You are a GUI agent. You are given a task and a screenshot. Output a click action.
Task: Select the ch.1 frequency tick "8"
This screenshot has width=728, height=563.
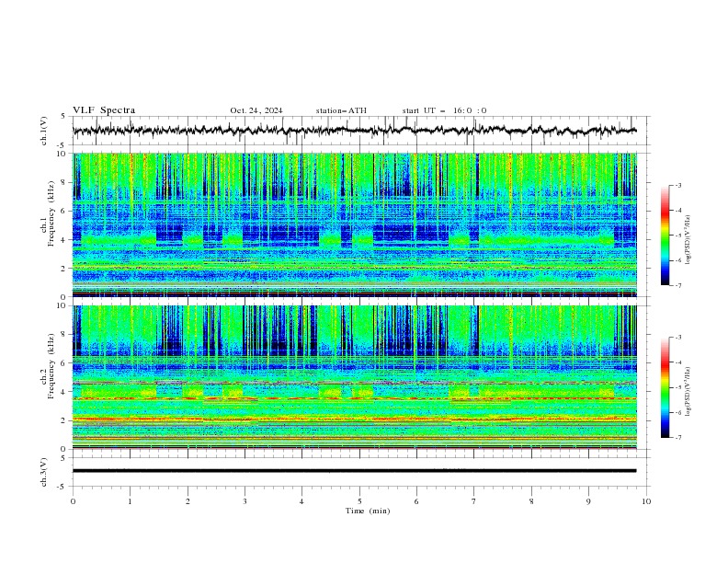(64, 182)
